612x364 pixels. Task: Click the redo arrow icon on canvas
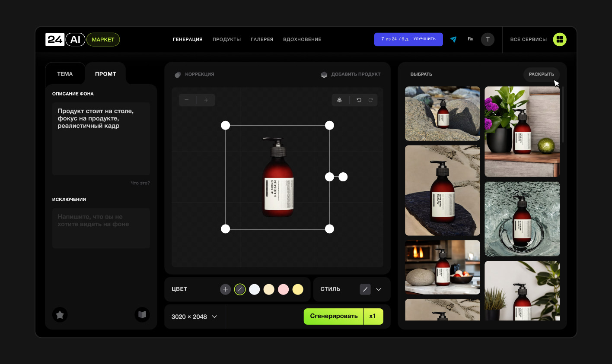click(x=371, y=100)
